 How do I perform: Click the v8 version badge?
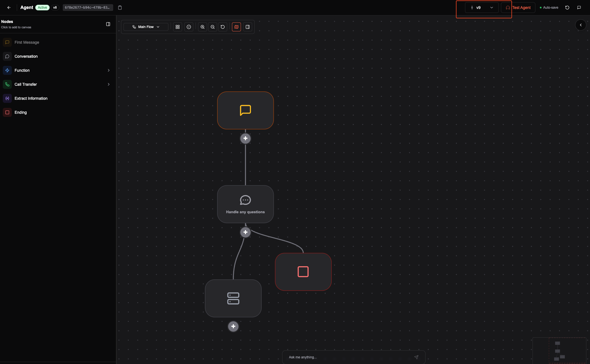coord(55,8)
